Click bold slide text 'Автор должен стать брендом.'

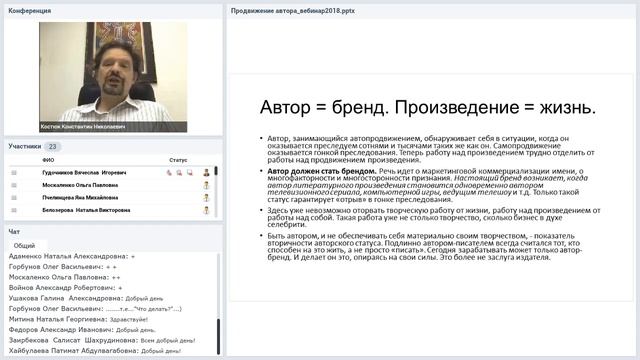322,171
